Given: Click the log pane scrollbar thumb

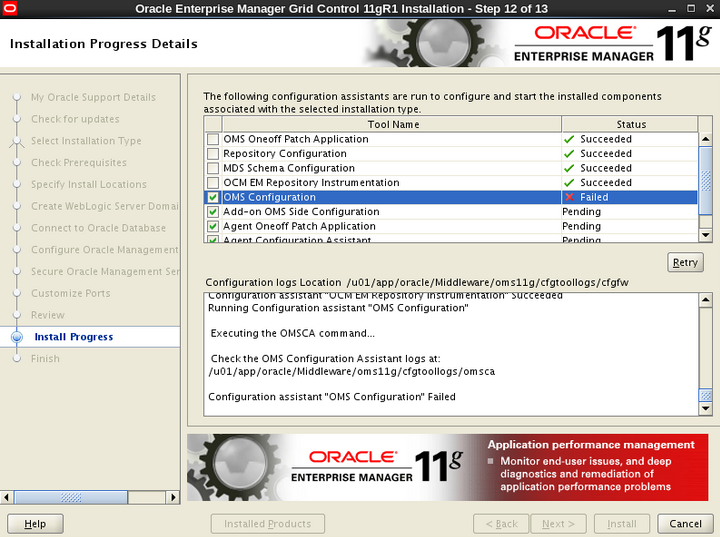Looking at the screenshot, I should coord(705,395).
